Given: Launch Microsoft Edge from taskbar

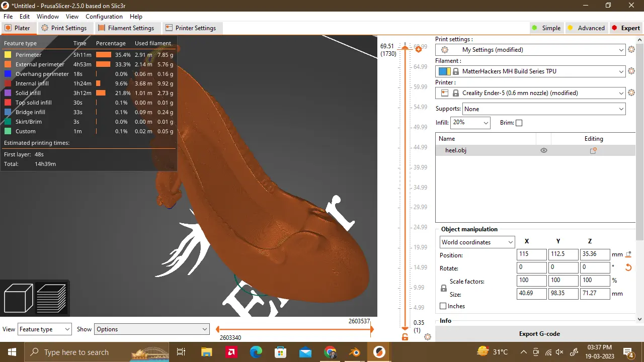Looking at the screenshot, I should click(x=256, y=352).
